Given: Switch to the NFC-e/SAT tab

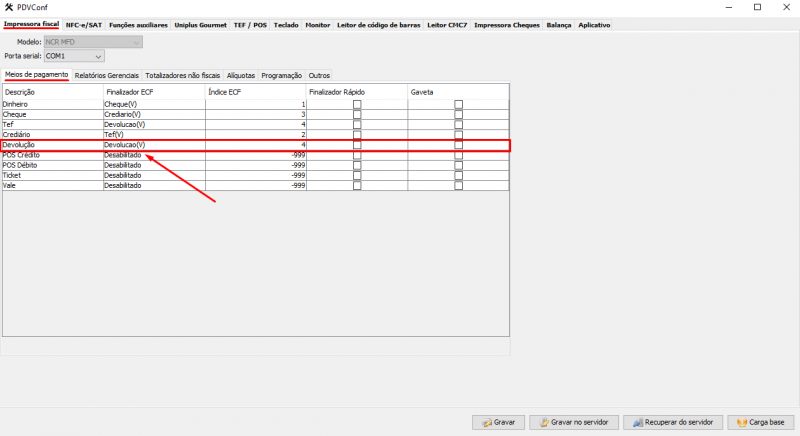Looking at the screenshot, I should [84, 24].
